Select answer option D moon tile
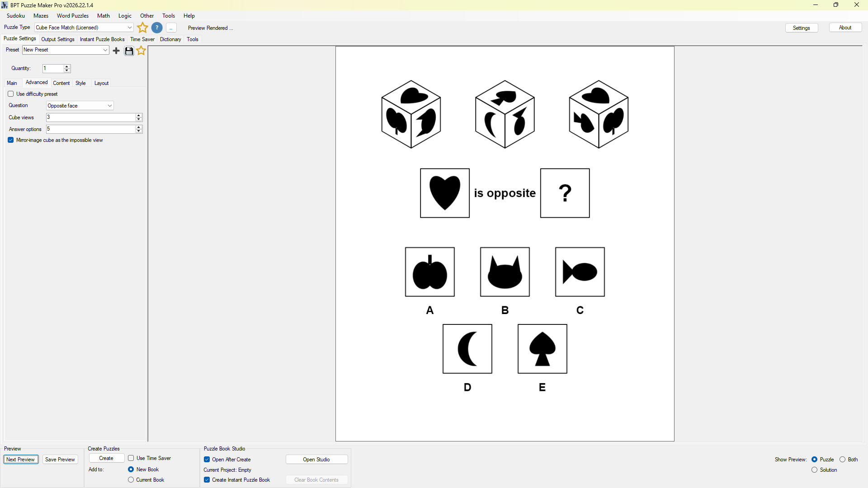This screenshot has height=488, width=868. pos(467,349)
